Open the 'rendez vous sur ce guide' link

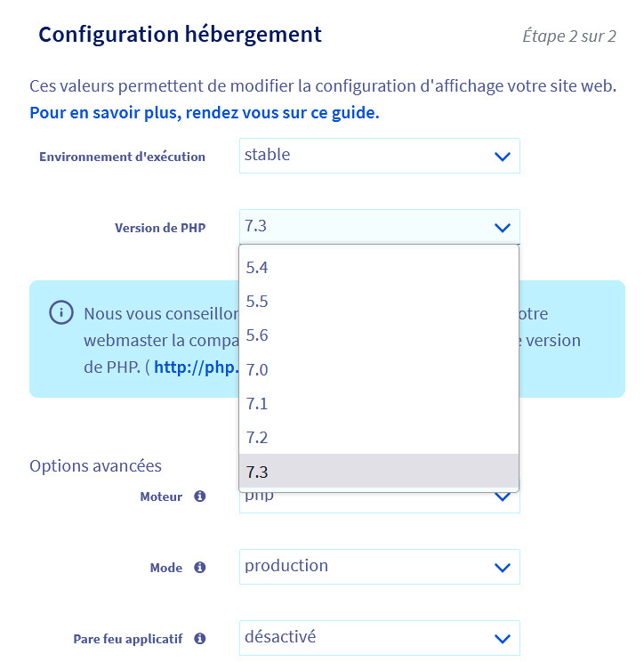205,113
